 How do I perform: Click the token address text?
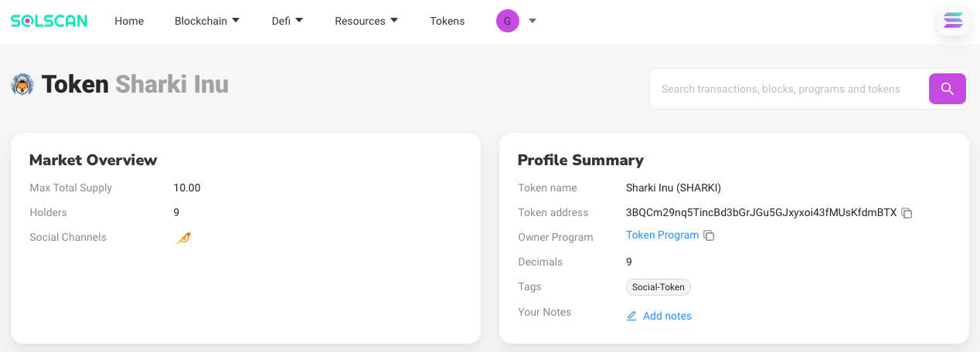coord(761,212)
